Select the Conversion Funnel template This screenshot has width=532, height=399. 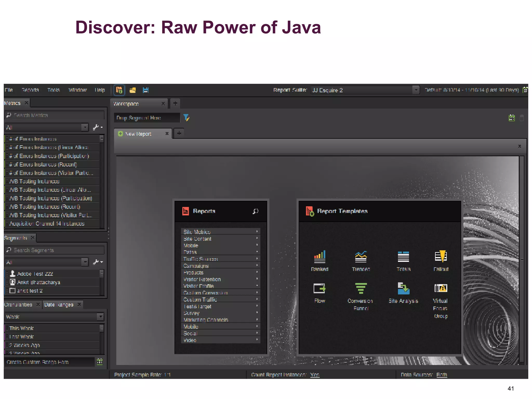tap(360, 297)
